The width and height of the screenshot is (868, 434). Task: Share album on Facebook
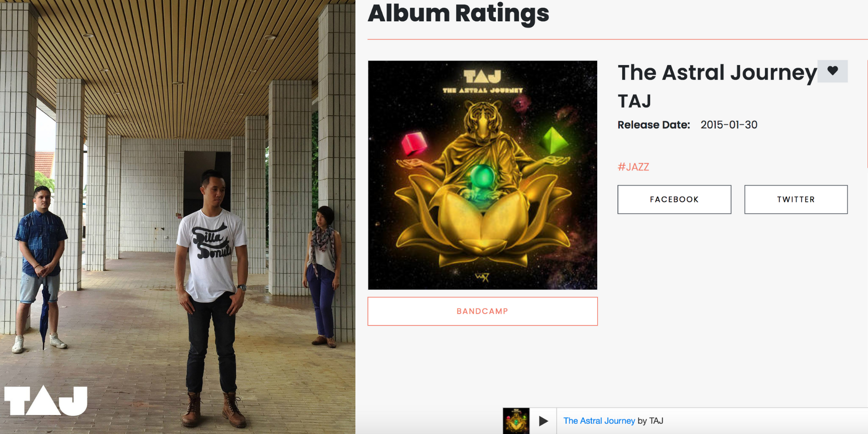point(674,199)
